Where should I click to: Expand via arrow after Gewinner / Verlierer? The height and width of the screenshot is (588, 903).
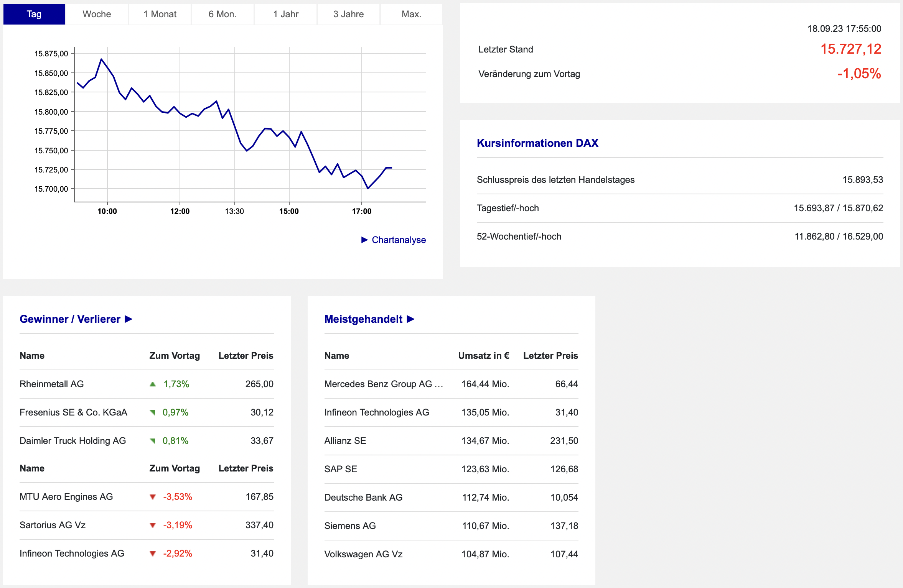tap(129, 319)
